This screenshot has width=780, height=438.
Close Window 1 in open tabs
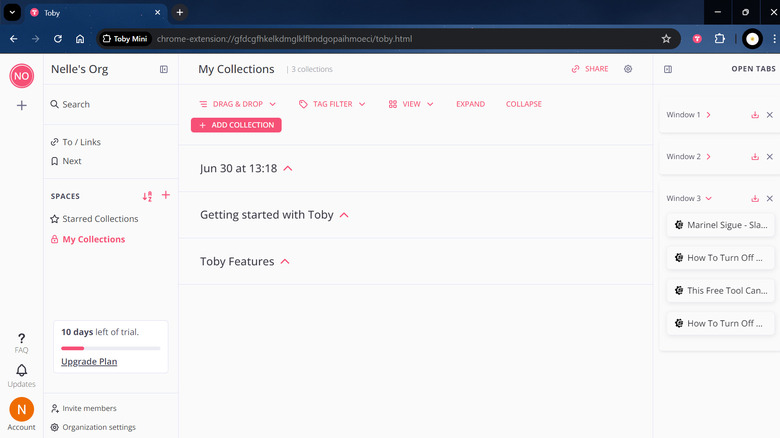(770, 115)
